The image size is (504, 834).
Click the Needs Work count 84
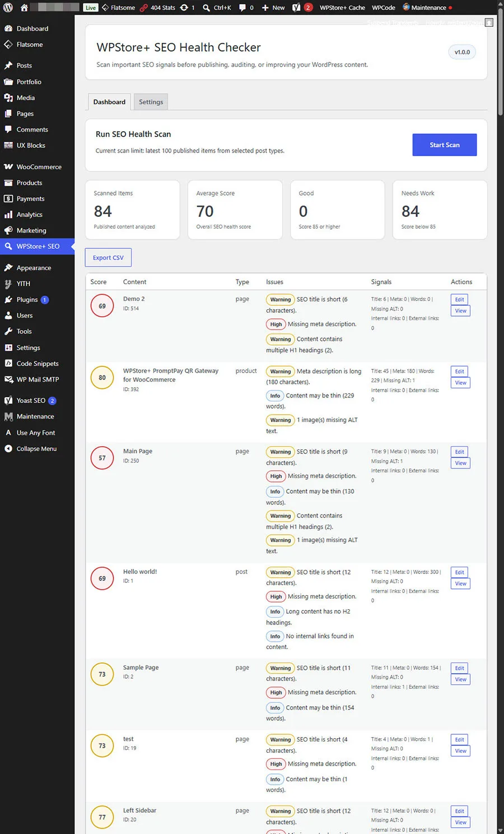(410, 211)
